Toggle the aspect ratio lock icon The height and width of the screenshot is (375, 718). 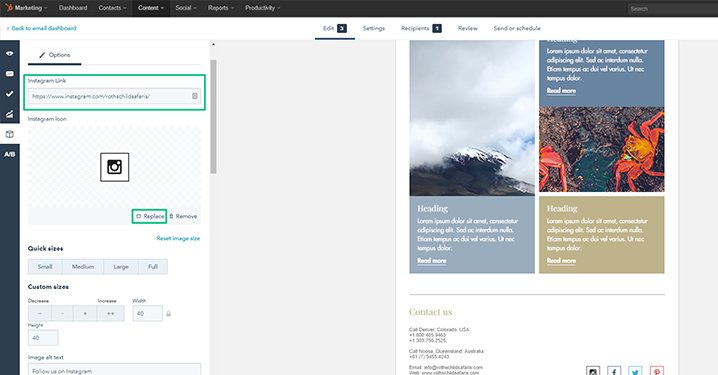pos(169,314)
